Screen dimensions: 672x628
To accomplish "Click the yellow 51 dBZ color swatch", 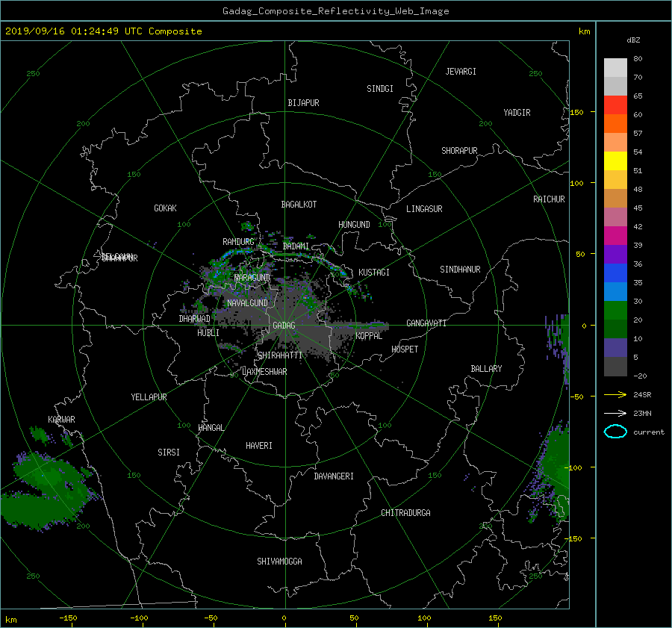I will pyautogui.click(x=615, y=161).
